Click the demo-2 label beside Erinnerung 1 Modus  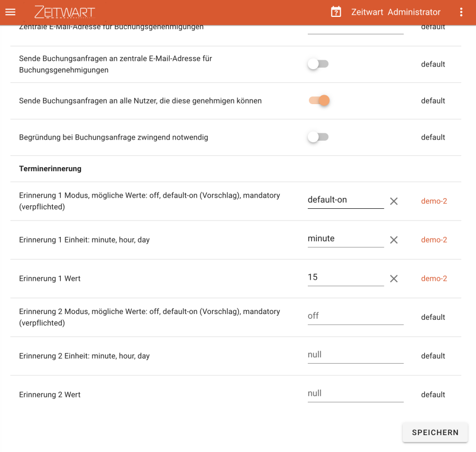434,201
